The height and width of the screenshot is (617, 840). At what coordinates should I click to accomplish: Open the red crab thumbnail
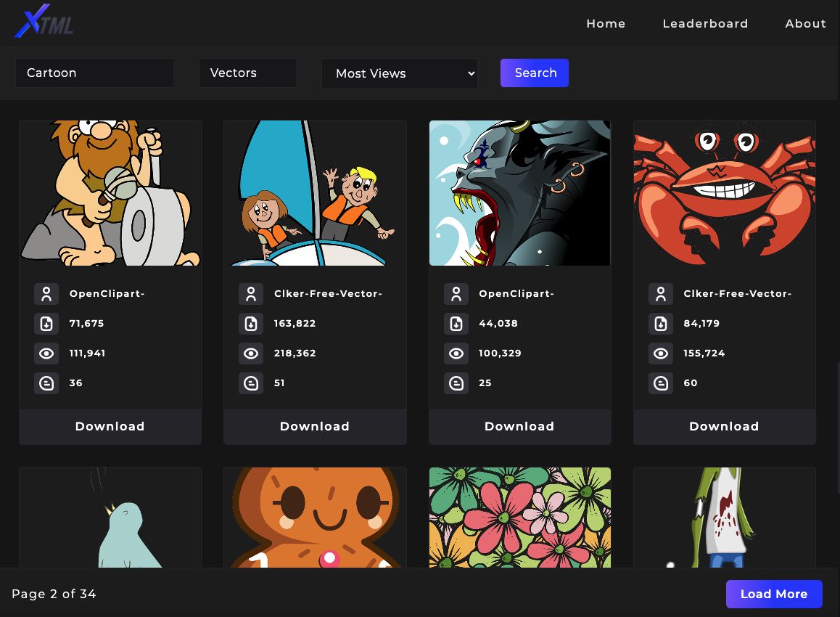(x=724, y=193)
